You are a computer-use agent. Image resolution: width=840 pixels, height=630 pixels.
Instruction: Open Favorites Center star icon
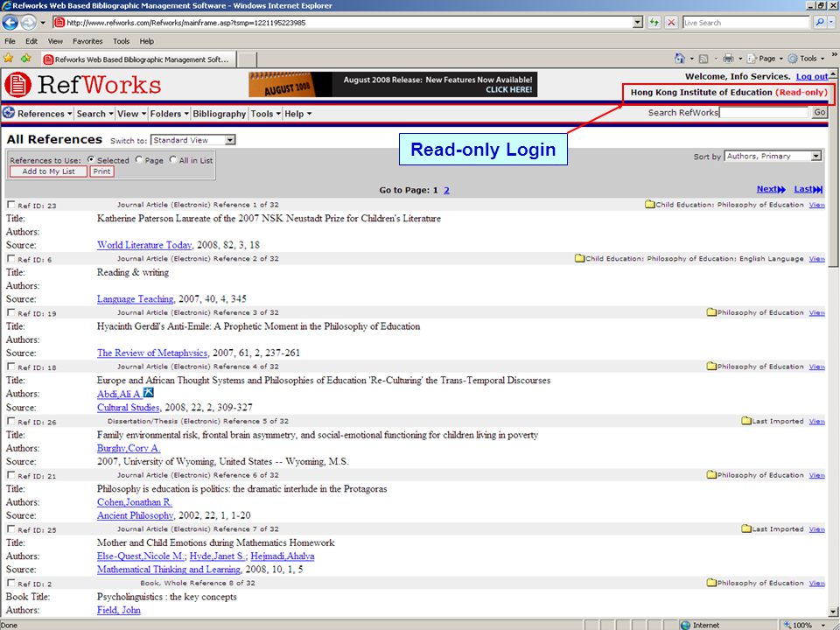pyautogui.click(x=9, y=58)
